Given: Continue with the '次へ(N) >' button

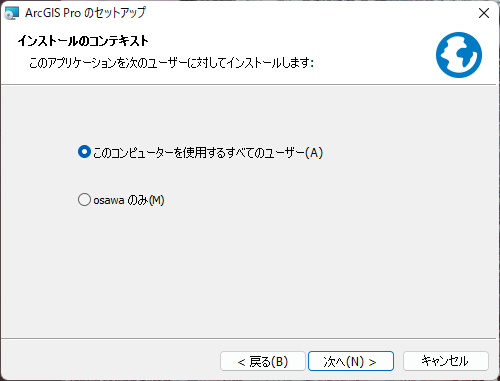Looking at the screenshot, I should tap(351, 361).
